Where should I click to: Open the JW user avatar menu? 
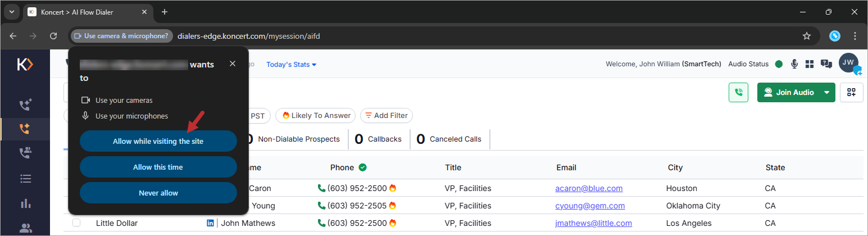point(849,63)
